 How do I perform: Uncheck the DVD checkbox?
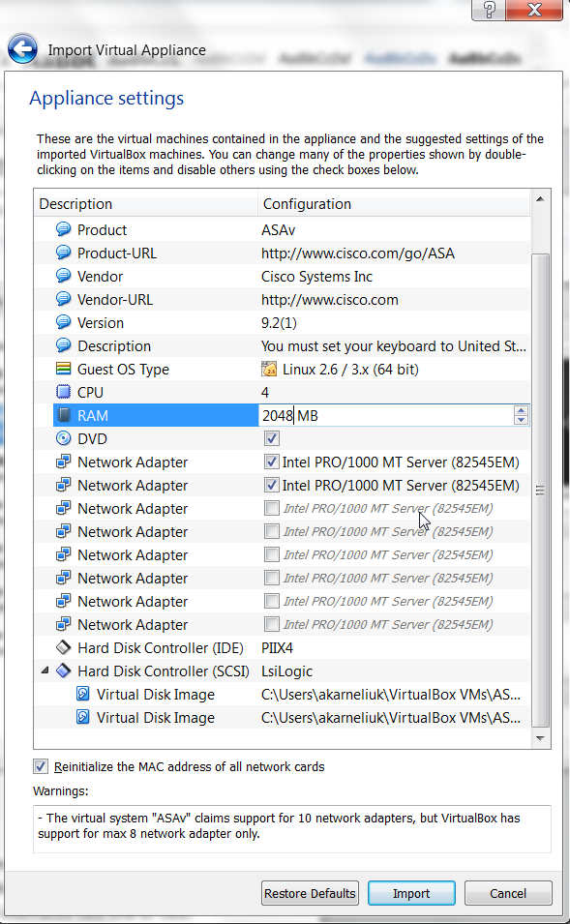[x=272, y=438]
